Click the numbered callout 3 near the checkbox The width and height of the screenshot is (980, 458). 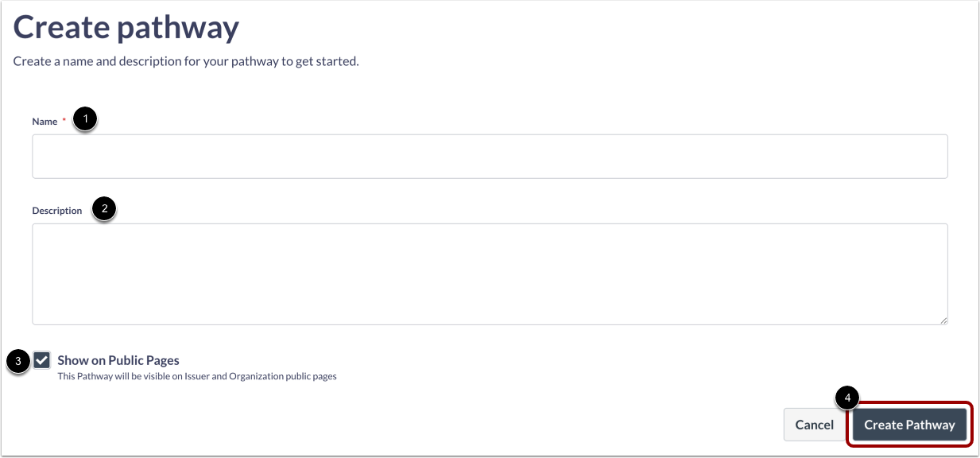[17, 361]
